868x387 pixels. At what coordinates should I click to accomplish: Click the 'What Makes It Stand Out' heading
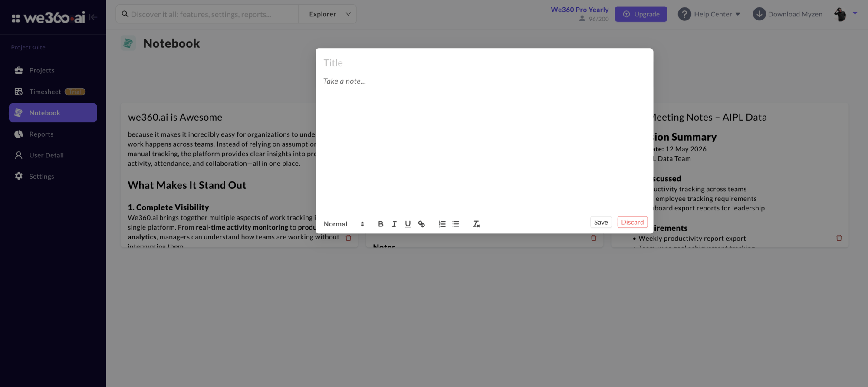pos(187,185)
